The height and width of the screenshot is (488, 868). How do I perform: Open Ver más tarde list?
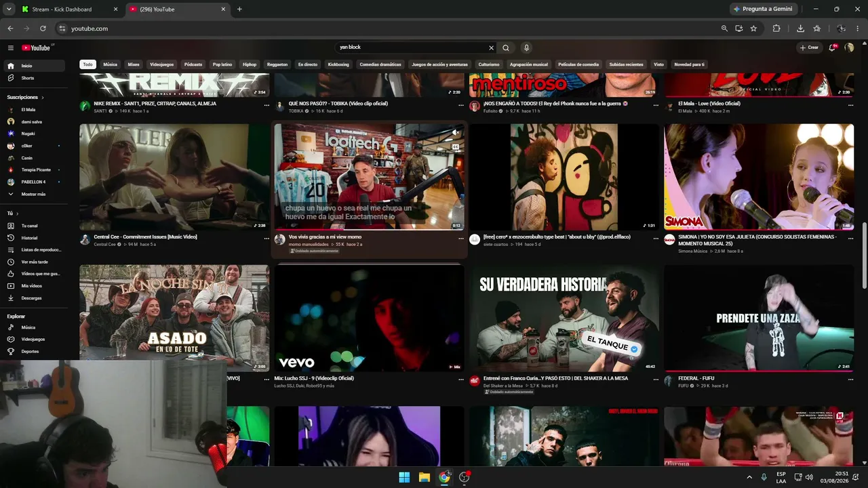33,262
